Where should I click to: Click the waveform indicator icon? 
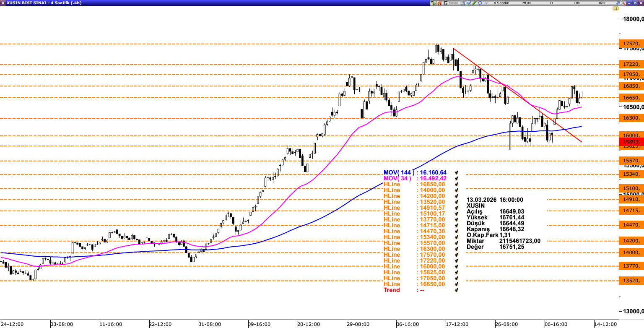[486, 3]
